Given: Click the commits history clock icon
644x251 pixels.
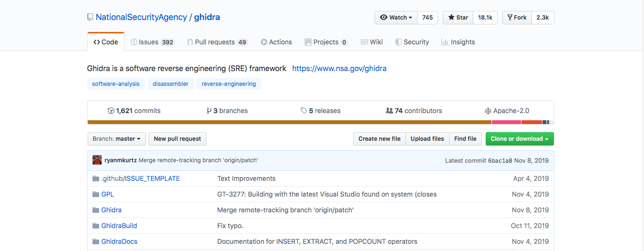Looking at the screenshot, I should (x=111, y=111).
